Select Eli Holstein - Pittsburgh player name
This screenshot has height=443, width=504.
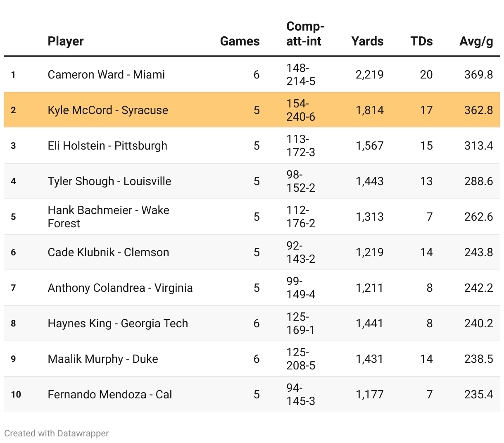point(107,146)
